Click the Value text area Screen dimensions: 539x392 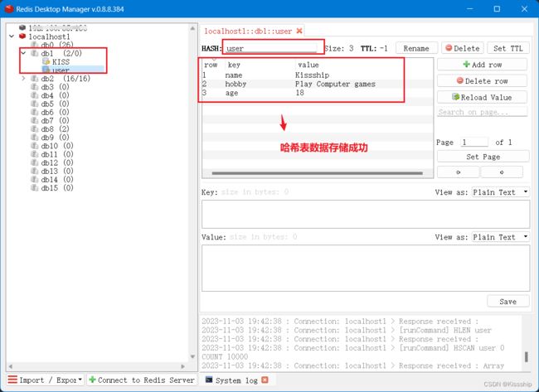[x=366, y=269]
